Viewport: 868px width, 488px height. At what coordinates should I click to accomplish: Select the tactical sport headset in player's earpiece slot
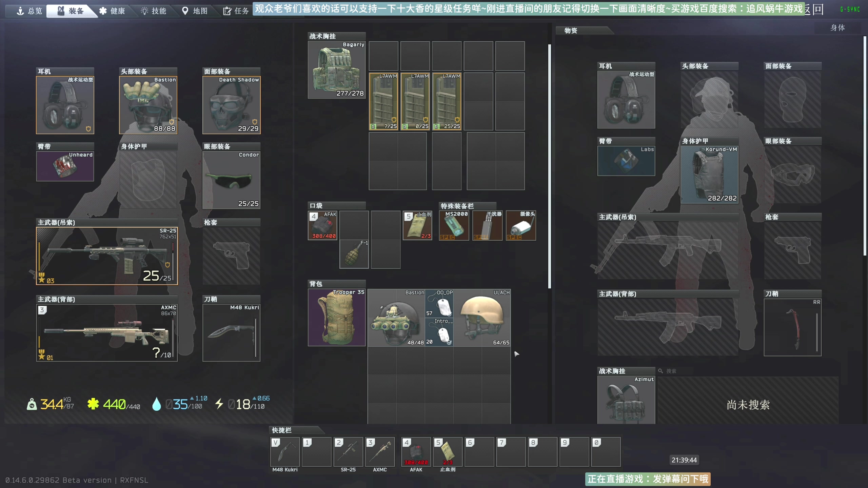pyautogui.click(x=65, y=105)
